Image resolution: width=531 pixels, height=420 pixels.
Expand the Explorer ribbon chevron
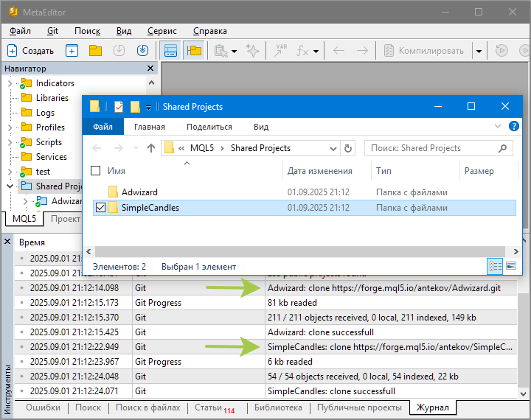pyautogui.click(x=498, y=126)
